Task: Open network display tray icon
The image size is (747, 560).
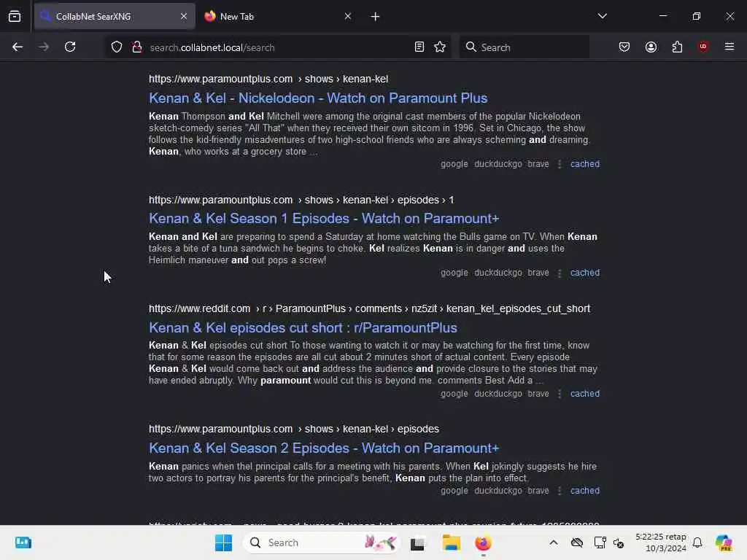Action: (600, 542)
